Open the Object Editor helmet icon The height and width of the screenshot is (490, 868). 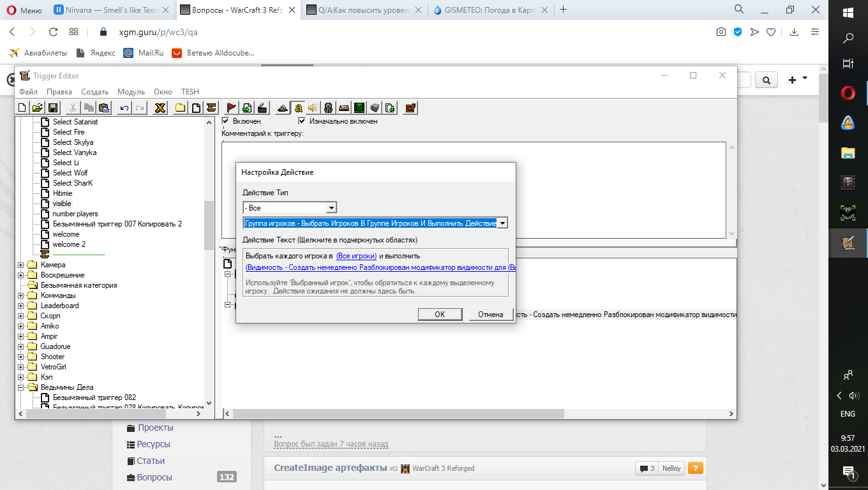coord(329,108)
